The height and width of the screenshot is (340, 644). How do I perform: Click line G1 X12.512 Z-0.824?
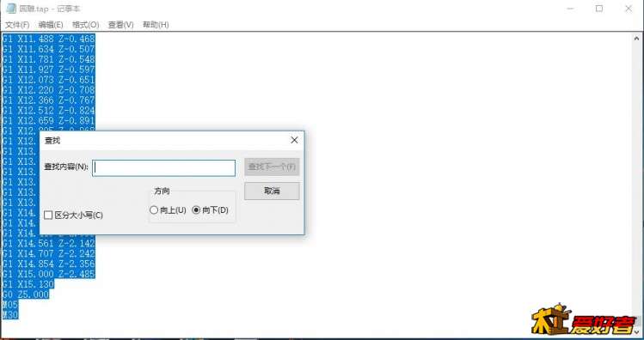[x=48, y=111]
